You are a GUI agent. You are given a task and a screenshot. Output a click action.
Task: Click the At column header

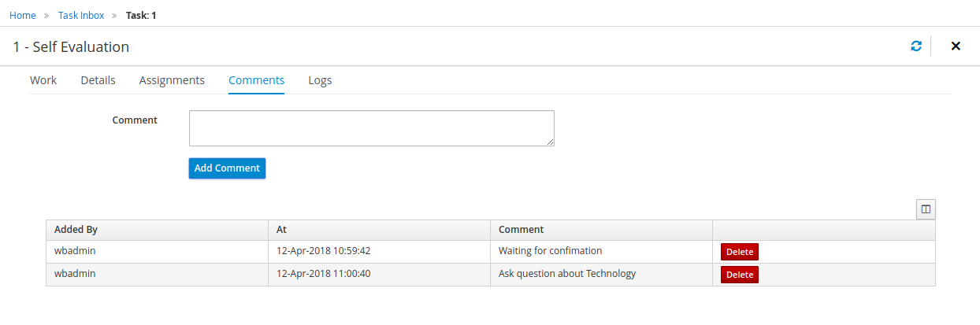coord(281,230)
